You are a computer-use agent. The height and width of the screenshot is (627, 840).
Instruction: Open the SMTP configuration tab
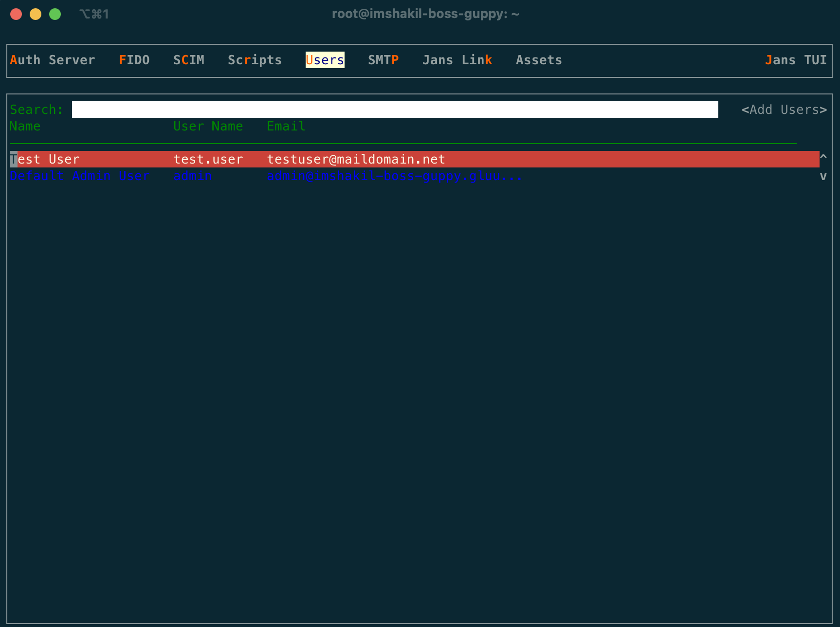[383, 60]
